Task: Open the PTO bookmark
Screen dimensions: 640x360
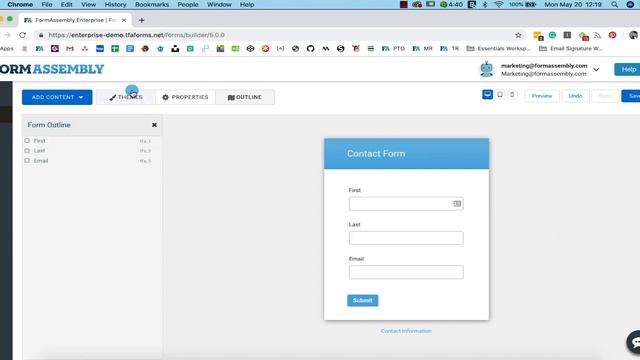Action: pos(393,49)
